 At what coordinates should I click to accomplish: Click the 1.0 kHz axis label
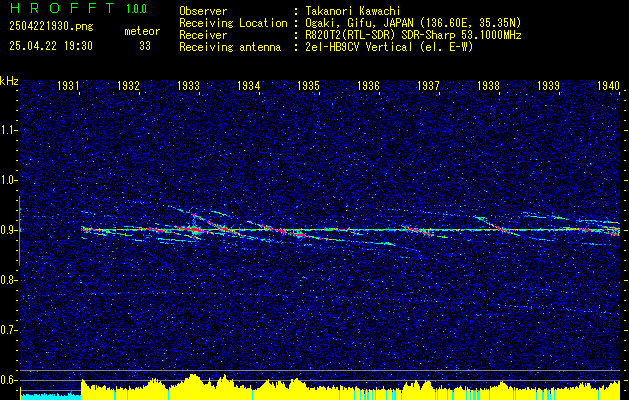coord(8,181)
